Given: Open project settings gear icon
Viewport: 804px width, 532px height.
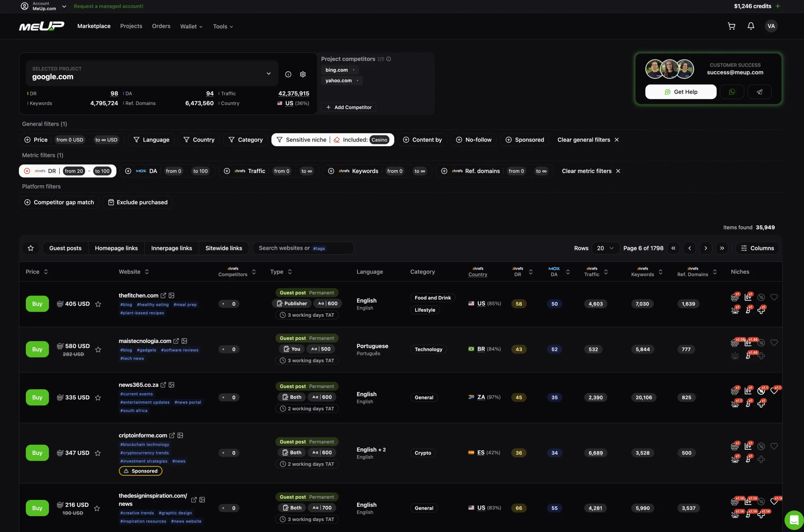Looking at the screenshot, I should click(x=302, y=74).
